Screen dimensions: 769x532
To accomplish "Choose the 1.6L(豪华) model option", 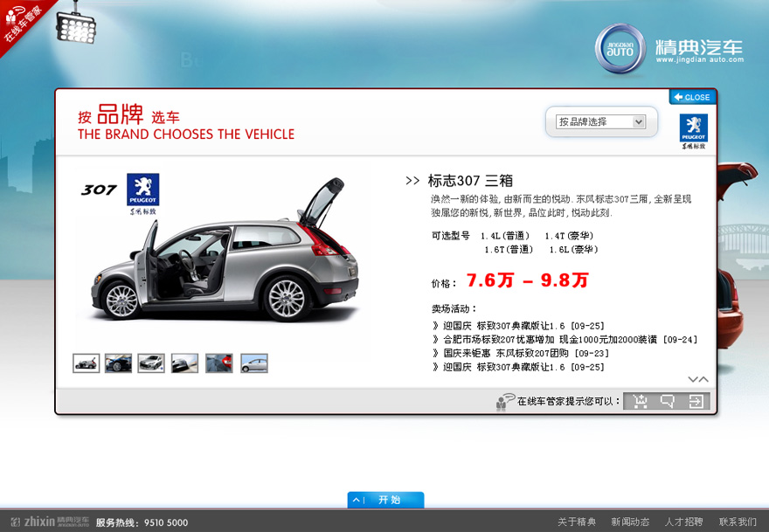I will tap(574, 250).
